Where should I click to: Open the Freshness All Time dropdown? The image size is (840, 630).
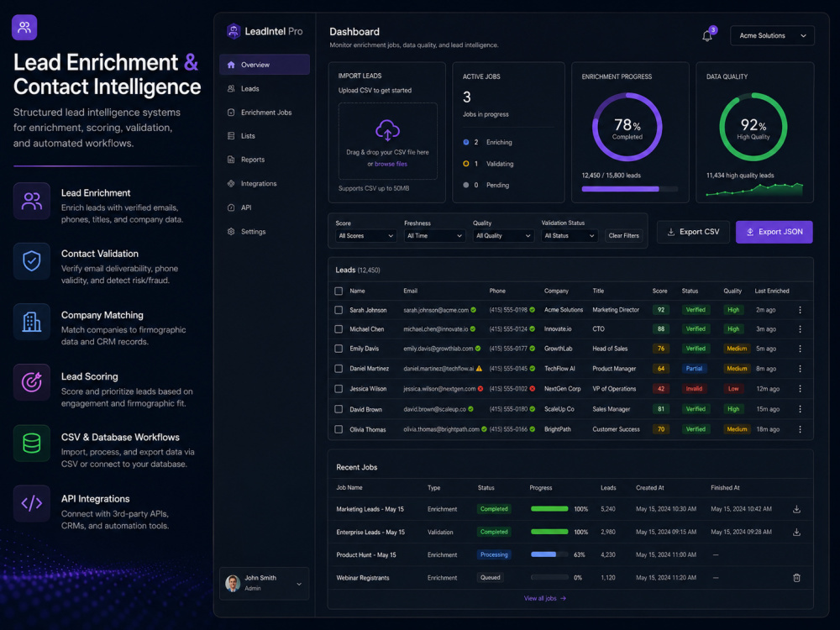coord(434,236)
